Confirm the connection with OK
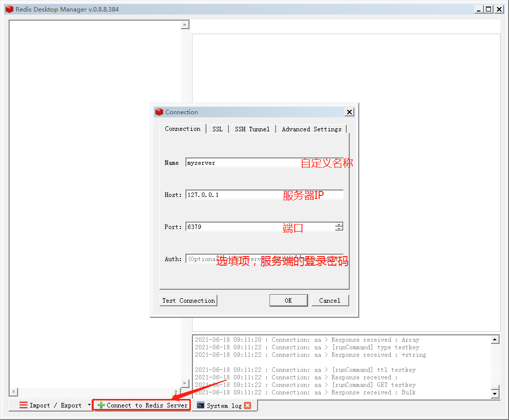The height and width of the screenshot is (420, 509). [x=288, y=300]
